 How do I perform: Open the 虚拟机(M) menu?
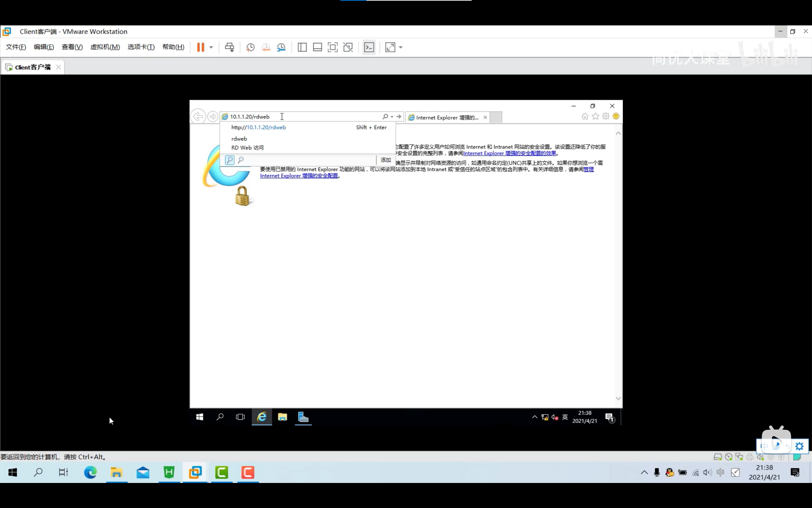105,47
